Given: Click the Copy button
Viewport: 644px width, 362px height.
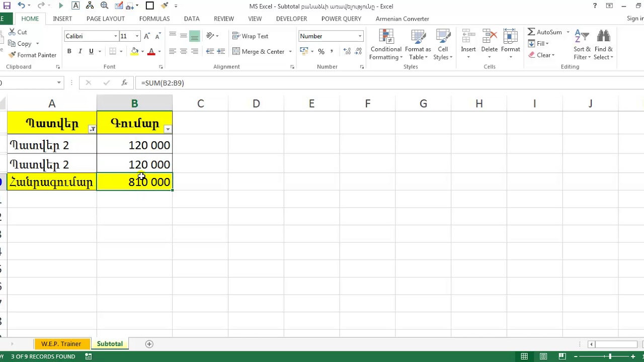Looking at the screenshot, I should pyautogui.click(x=20, y=44).
